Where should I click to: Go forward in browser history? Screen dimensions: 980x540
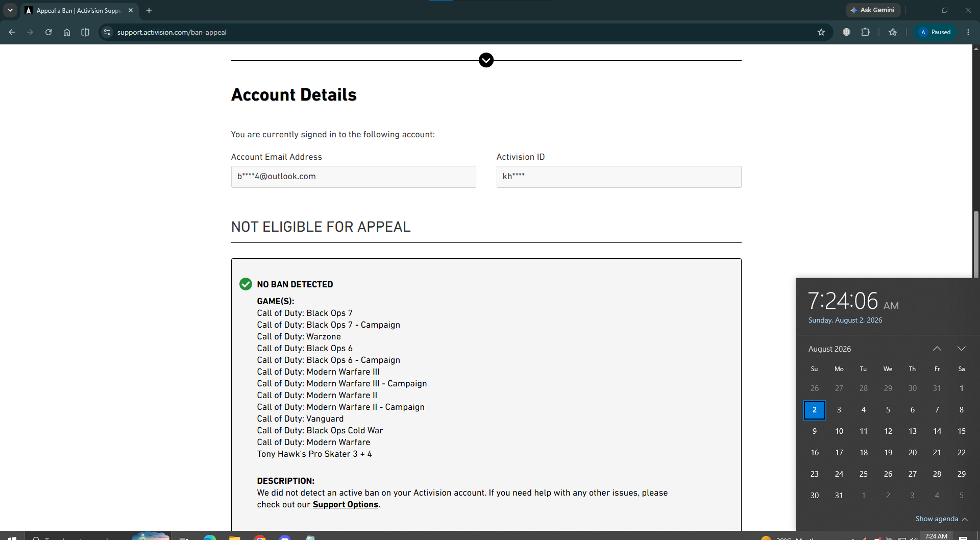[x=30, y=32]
